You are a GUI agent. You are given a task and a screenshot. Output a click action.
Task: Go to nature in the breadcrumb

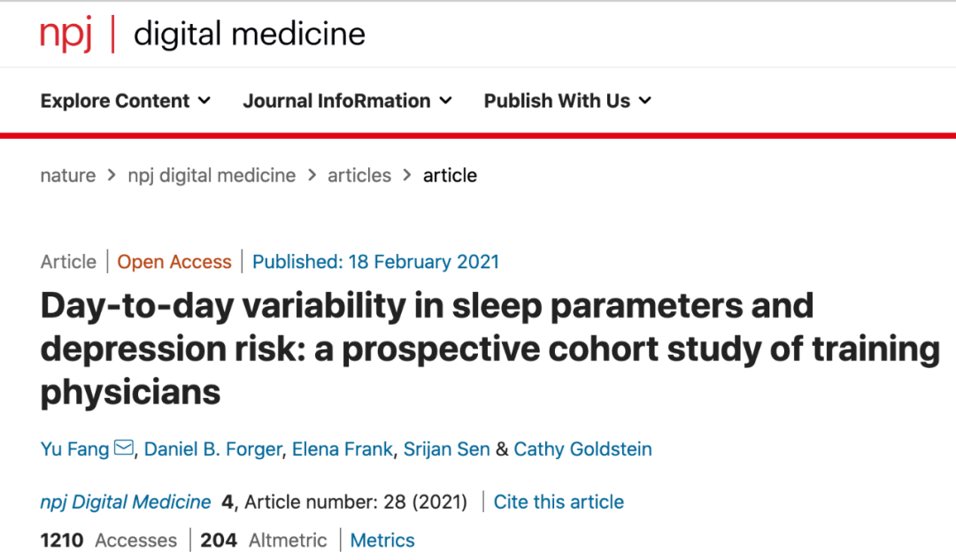tap(68, 175)
